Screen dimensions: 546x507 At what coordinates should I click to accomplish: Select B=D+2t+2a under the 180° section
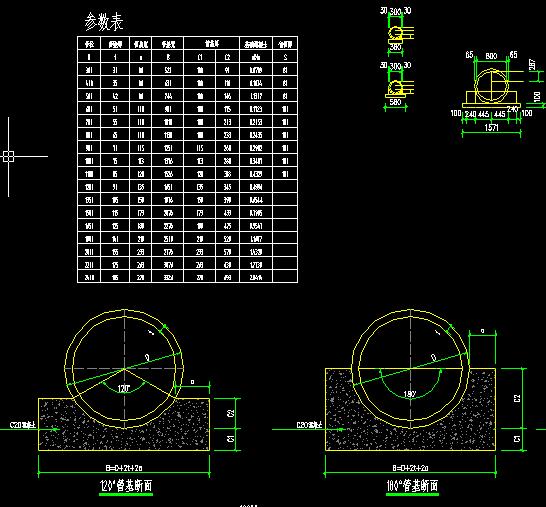410,468
